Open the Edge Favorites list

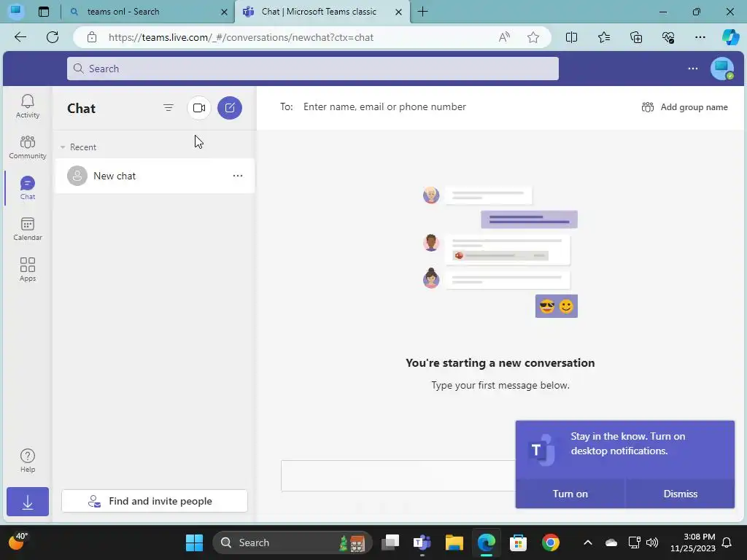[603, 37]
